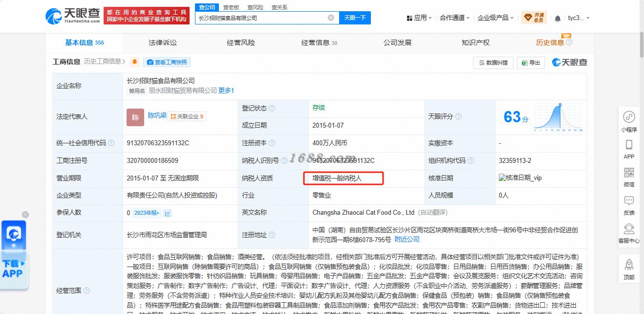This screenshot has width=644, height=314.
Task: Open the 附近公司 link
Action: [x=407, y=239]
